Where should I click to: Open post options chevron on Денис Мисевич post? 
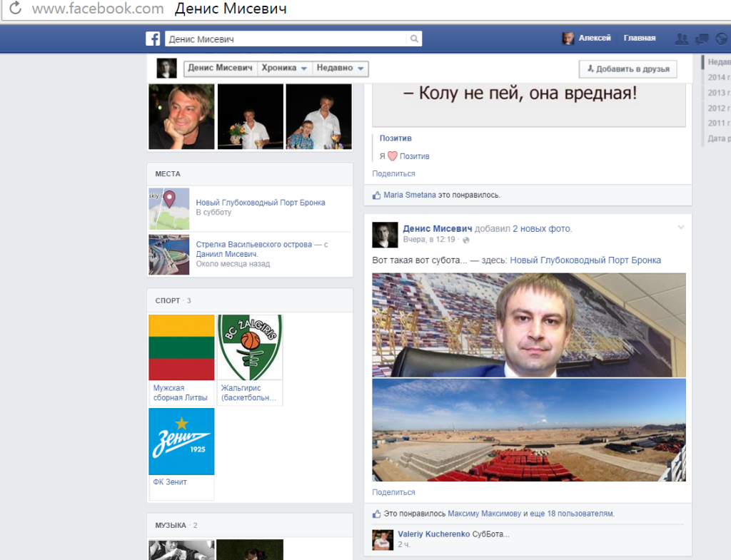click(680, 228)
